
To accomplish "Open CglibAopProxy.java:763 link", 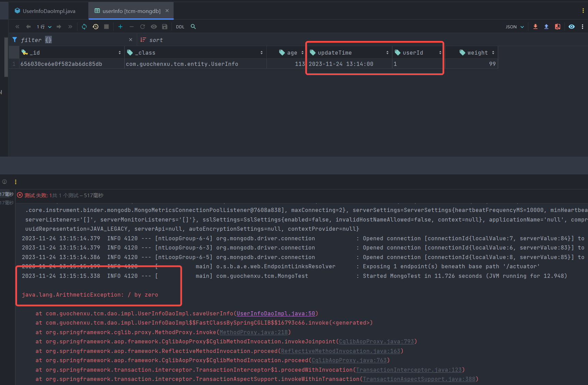I will (x=349, y=360).
